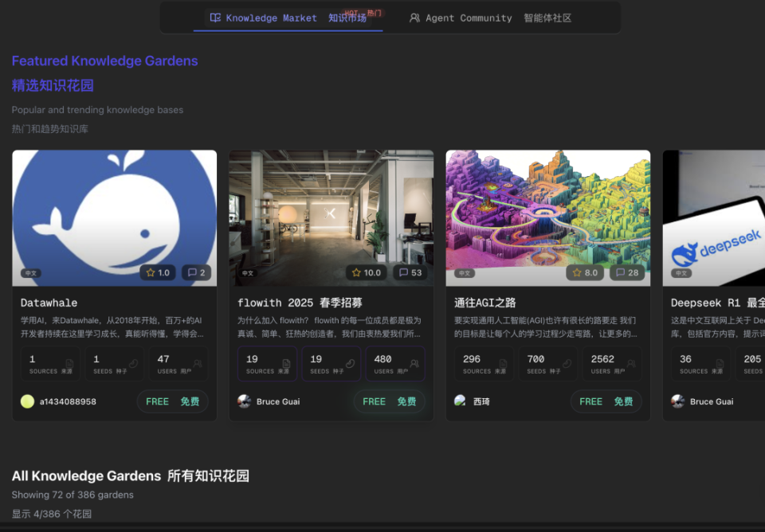Expand the 2562 USERS stat on 通往AGI之路
Screen dimensions: 765x532
[x=611, y=364]
